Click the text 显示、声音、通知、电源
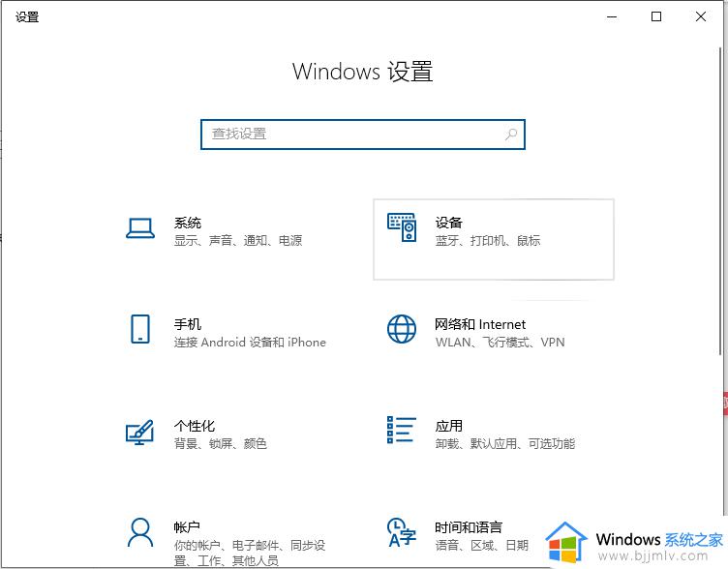Viewport: 728px width, 569px height. pos(238,240)
